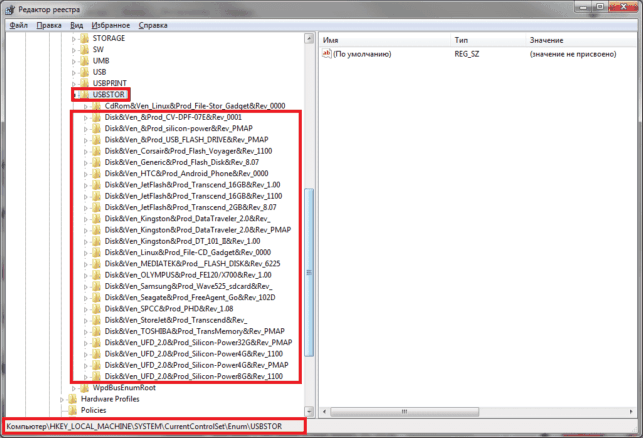Screen dimensions: 643x438
Task: Click the Registry Editor title bar icon
Action: (x=10, y=9)
